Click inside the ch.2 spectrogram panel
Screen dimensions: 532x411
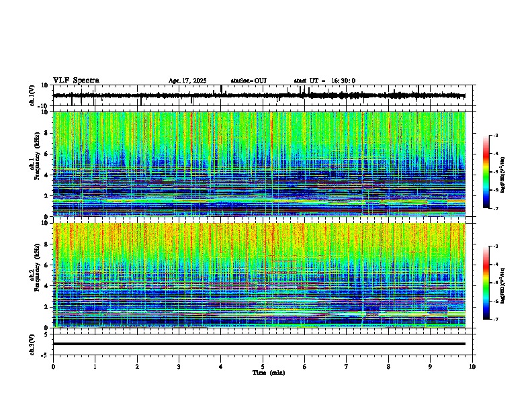[259, 275]
